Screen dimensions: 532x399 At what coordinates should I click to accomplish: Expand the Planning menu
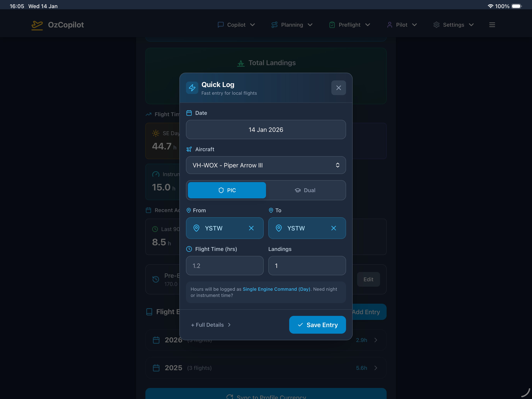coord(292,25)
